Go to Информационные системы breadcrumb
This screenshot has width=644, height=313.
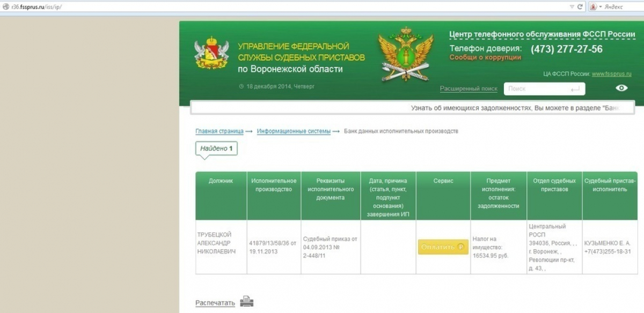coord(294,131)
